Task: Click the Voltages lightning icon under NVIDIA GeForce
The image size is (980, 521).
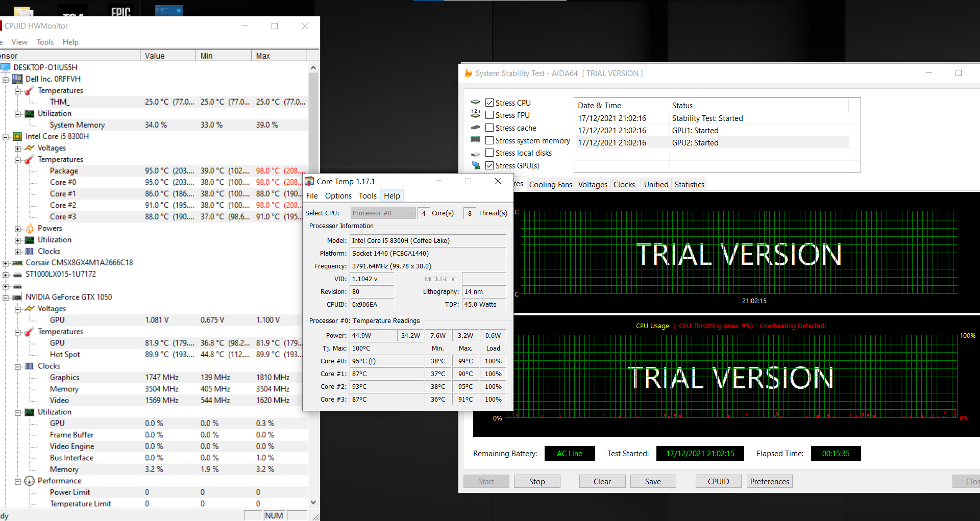Action: pyautogui.click(x=30, y=309)
